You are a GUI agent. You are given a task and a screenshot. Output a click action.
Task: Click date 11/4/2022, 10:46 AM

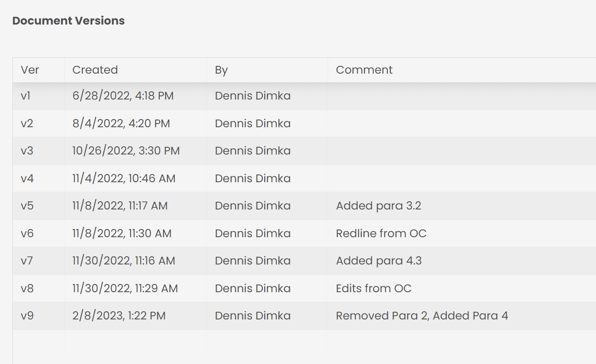tap(124, 179)
